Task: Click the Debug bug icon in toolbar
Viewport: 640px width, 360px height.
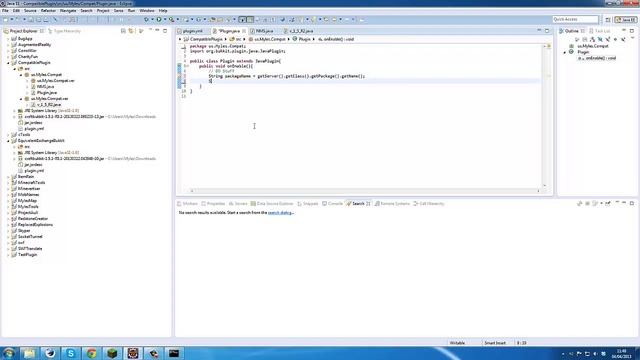Action: pyautogui.click(x=146, y=20)
